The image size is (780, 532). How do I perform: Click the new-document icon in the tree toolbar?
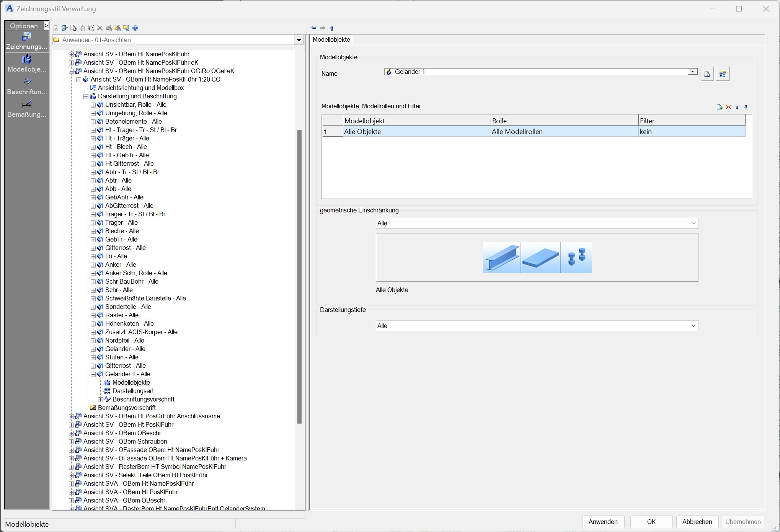73,28
